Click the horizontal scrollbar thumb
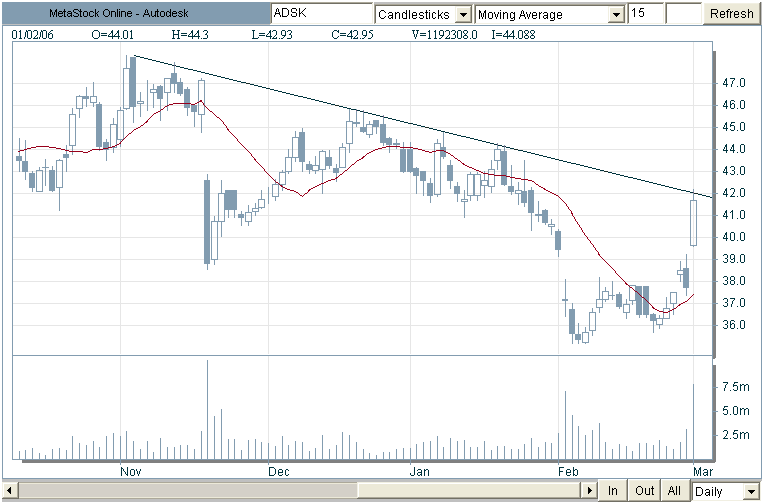Screen dimensions: 764x503 pos(470,490)
